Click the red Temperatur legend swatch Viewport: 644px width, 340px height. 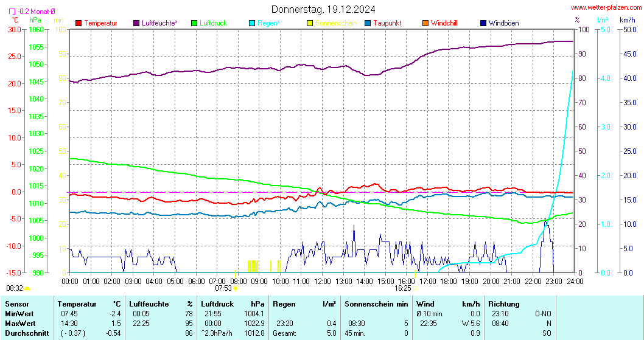click(x=79, y=23)
